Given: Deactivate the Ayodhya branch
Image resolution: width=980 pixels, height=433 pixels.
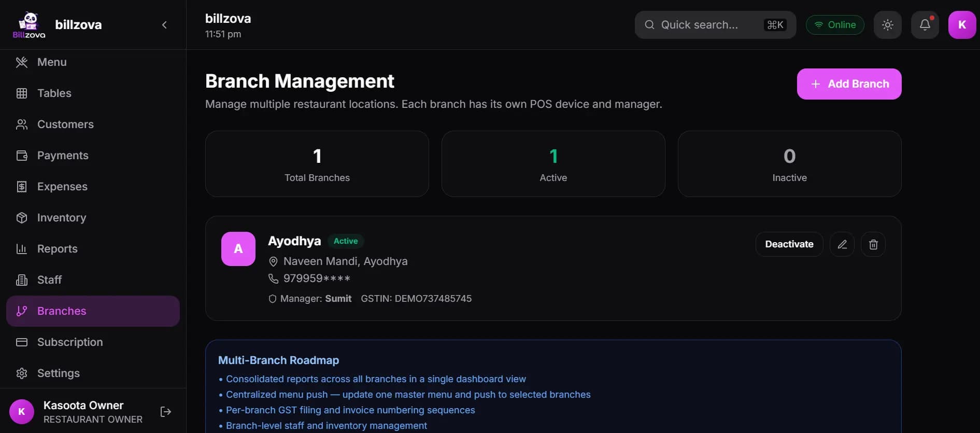Looking at the screenshot, I should tap(789, 244).
